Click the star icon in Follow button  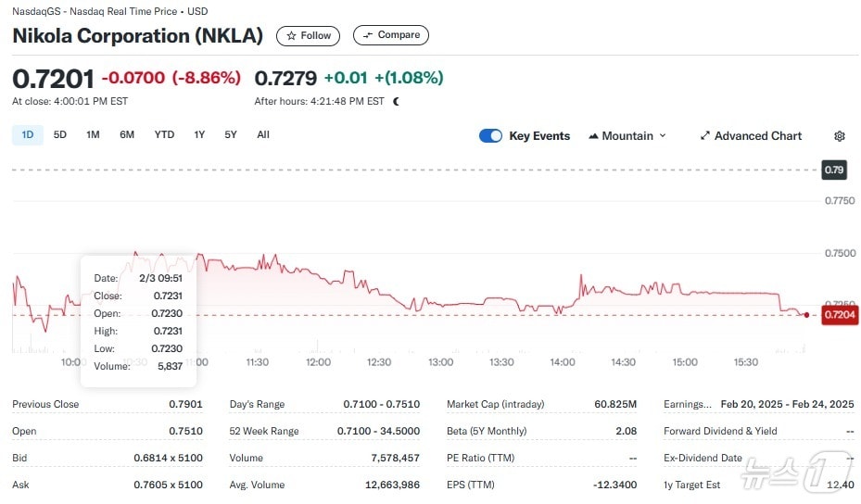pos(291,36)
